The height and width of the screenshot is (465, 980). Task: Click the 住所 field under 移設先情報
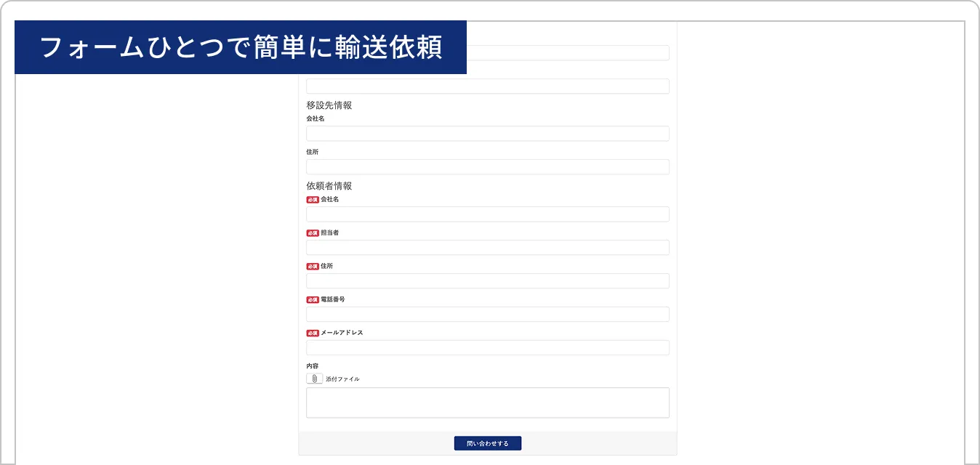(487, 166)
